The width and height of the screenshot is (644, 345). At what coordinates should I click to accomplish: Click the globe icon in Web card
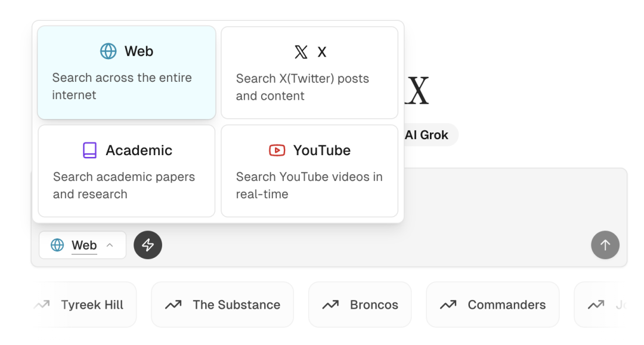(109, 51)
